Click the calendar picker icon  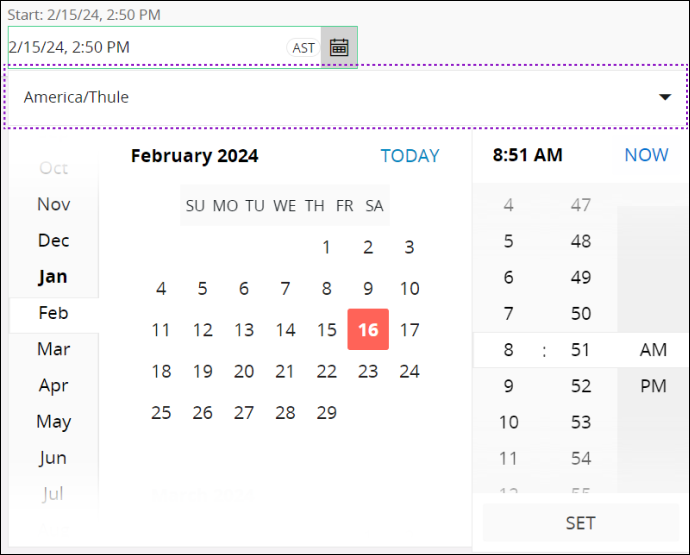click(x=339, y=47)
